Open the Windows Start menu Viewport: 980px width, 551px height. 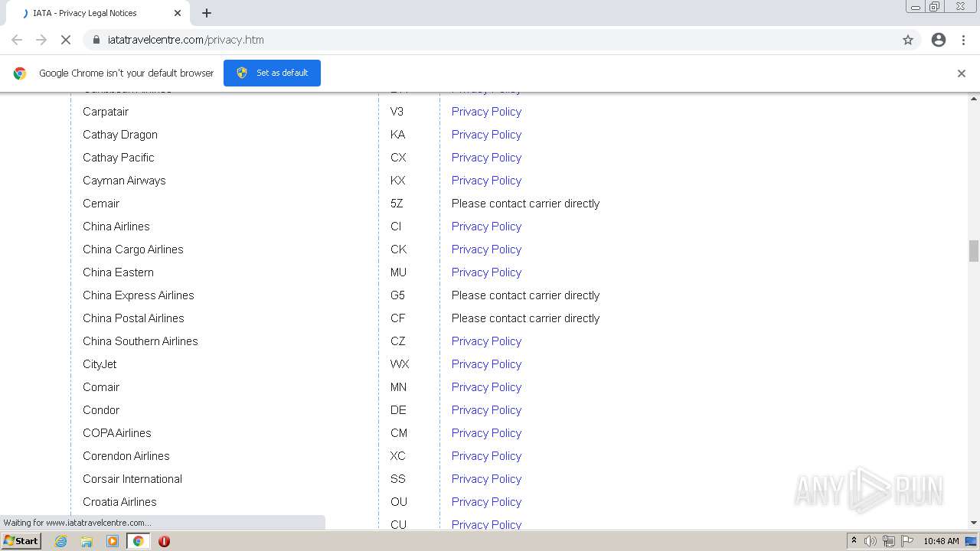pyautogui.click(x=21, y=541)
